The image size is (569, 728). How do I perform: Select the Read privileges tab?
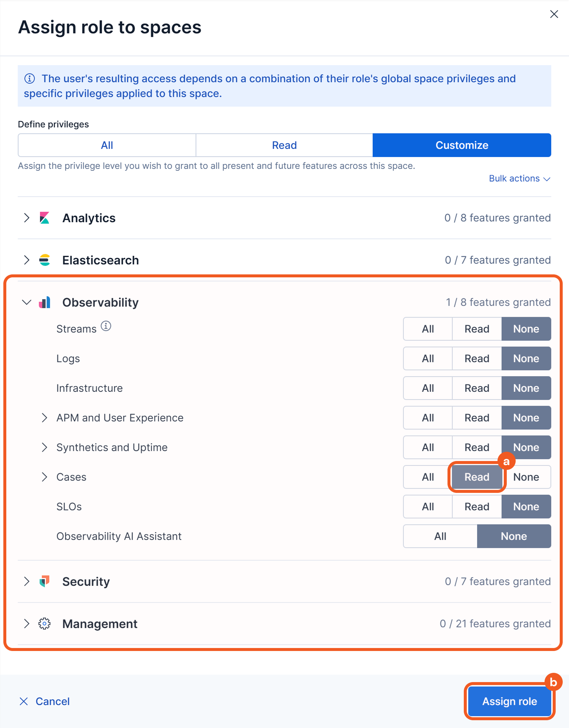(284, 145)
